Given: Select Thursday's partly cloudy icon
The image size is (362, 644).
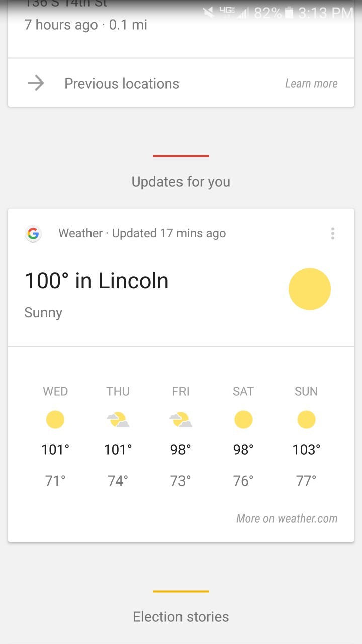Looking at the screenshot, I should pos(118,419).
